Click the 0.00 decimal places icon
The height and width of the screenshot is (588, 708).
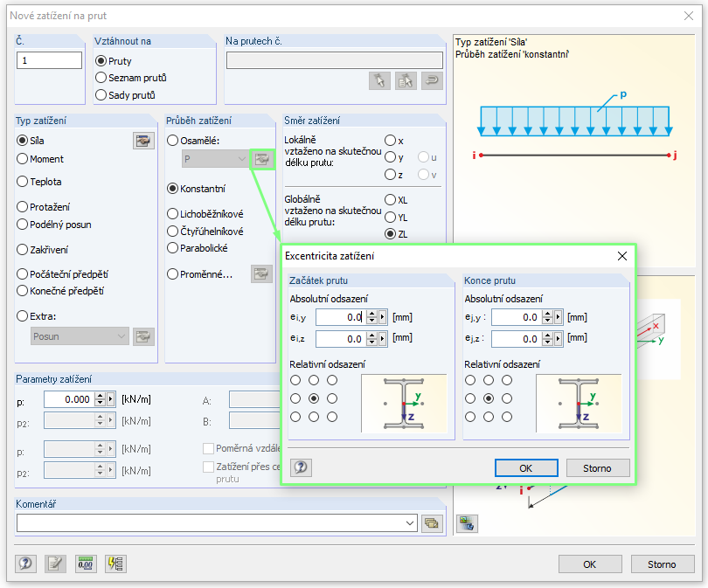pyautogui.click(x=86, y=564)
